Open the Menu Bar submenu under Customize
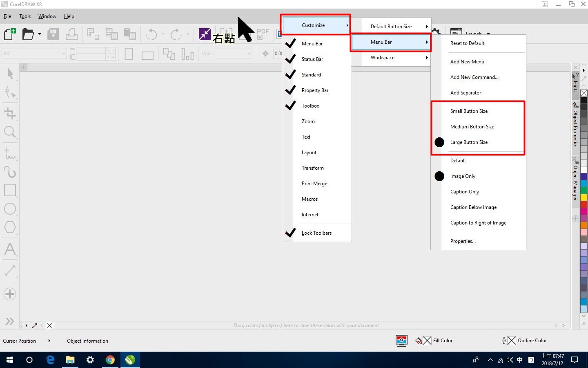588x368 pixels. [x=391, y=42]
